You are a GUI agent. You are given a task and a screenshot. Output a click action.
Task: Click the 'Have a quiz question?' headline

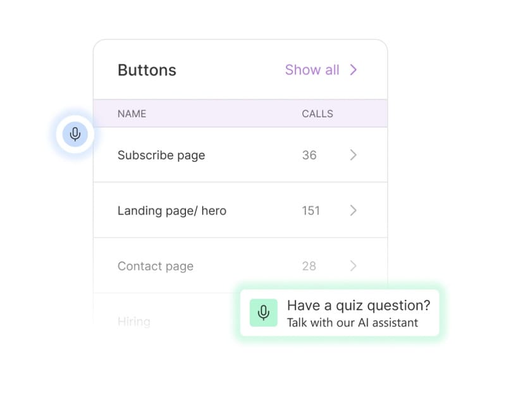coord(359,306)
